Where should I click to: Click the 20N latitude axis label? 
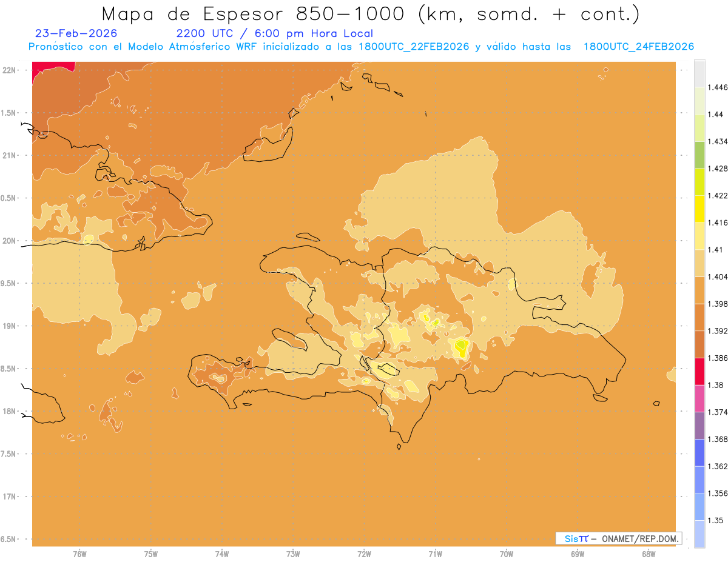[10, 241]
